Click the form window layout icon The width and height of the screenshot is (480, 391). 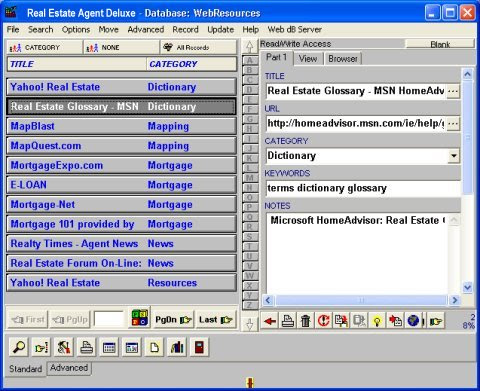tap(132, 347)
